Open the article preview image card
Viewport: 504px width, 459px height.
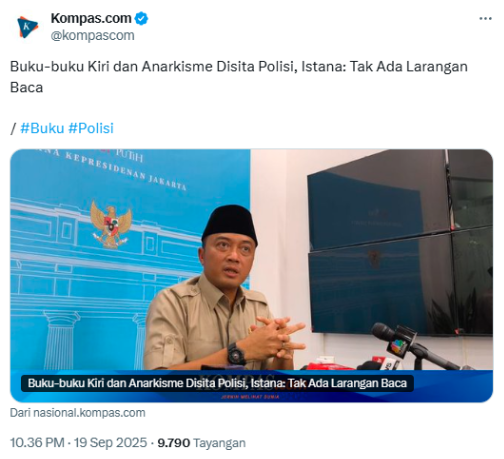pos(251,275)
